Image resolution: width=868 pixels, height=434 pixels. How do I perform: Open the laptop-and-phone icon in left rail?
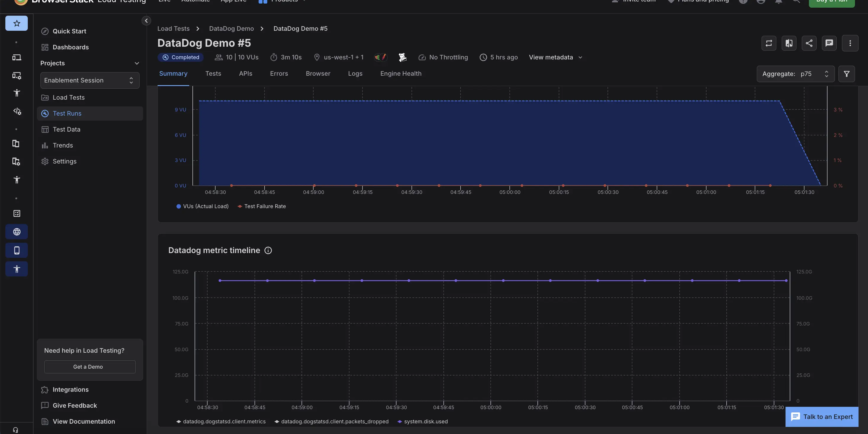[x=17, y=58]
